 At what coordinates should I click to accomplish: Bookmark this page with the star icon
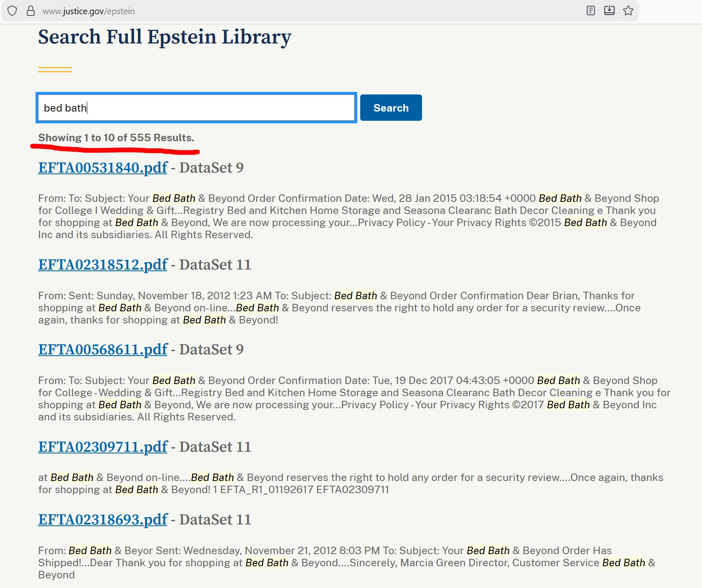[x=628, y=10]
